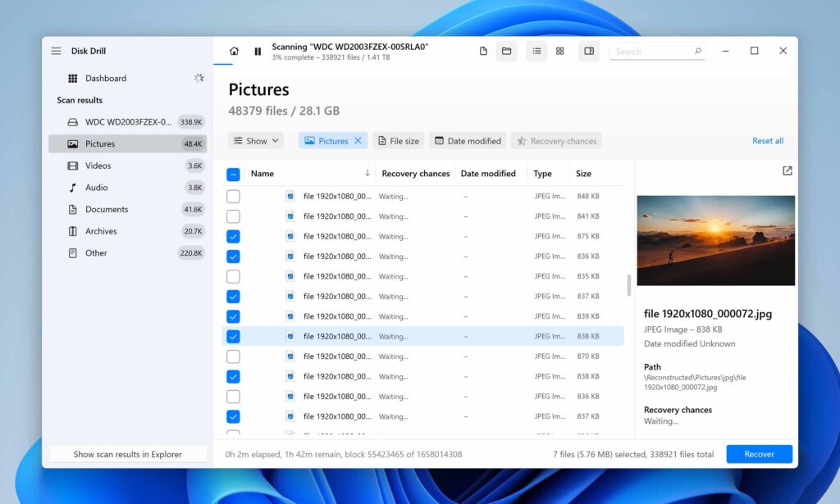Switch to folder structure view
Image resolution: width=840 pixels, height=504 pixels.
(506, 50)
